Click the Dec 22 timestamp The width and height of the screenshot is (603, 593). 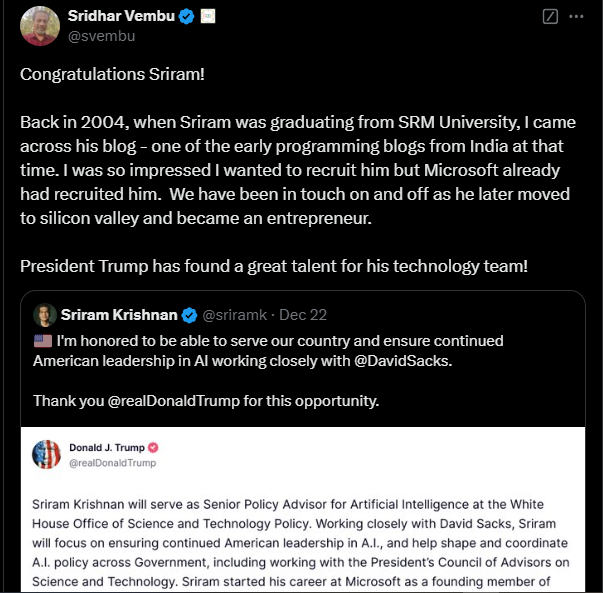tap(303, 315)
